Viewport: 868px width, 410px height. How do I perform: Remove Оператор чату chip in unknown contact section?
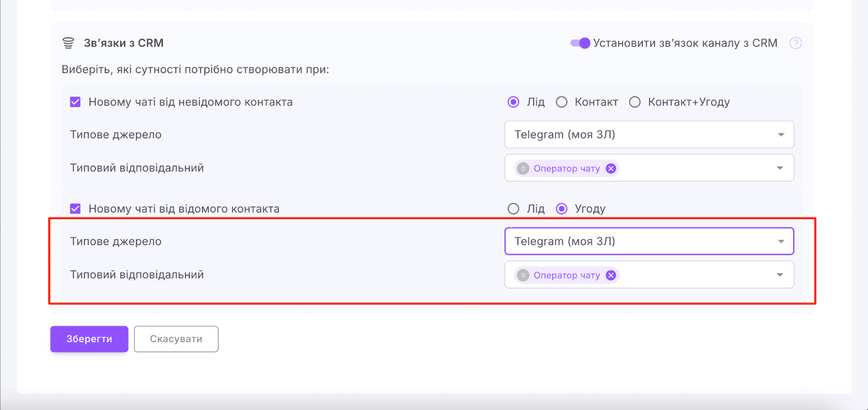[x=611, y=169]
